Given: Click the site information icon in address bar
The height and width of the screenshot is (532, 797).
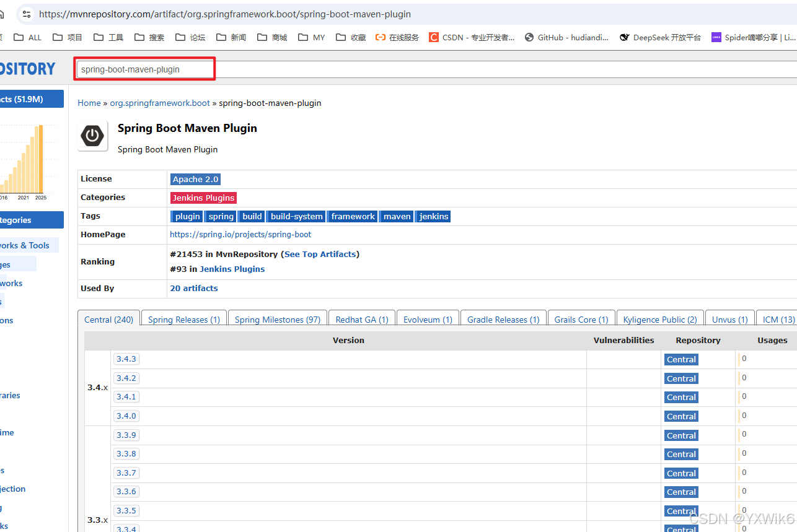Looking at the screenshot, I should click(x=26, y=14).
